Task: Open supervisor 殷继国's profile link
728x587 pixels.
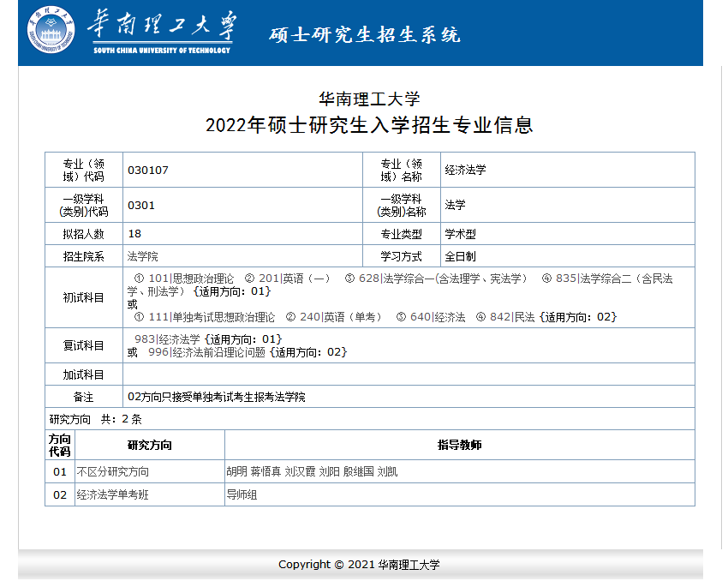Action: [358, 472]
